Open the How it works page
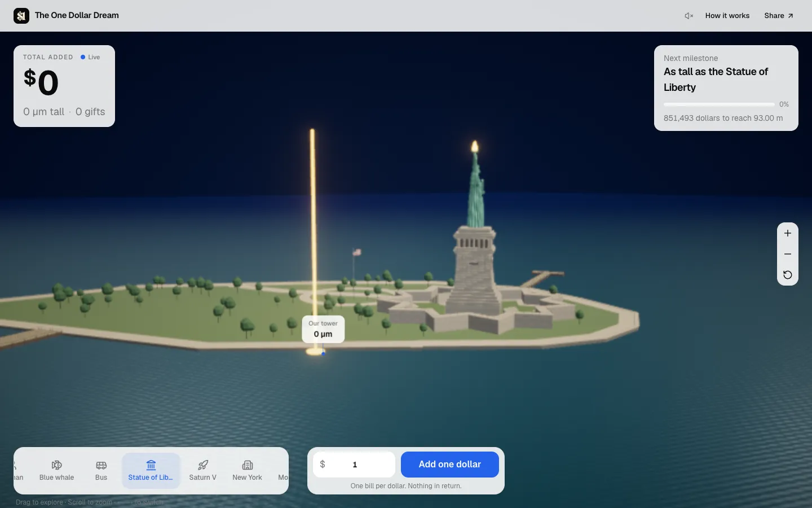812x508 pixels. point(727,16)
